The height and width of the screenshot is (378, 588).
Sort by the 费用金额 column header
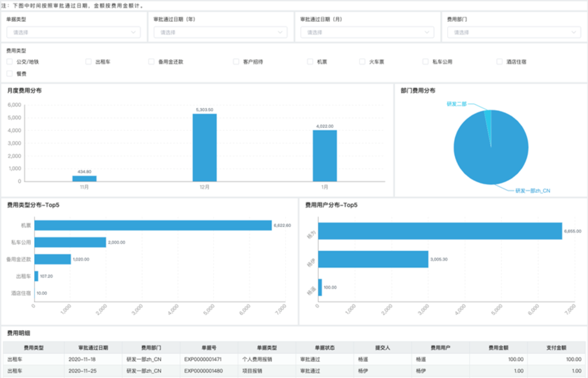(499, 347)
